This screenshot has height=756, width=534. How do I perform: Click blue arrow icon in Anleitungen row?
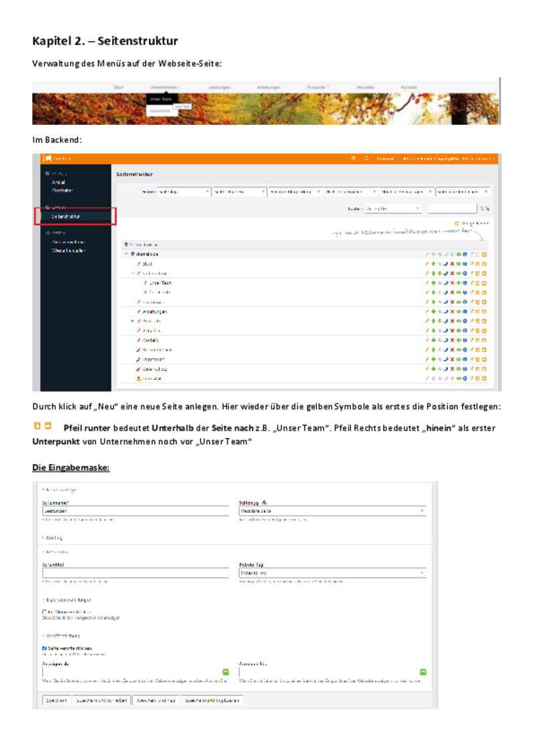click(446, 311)
